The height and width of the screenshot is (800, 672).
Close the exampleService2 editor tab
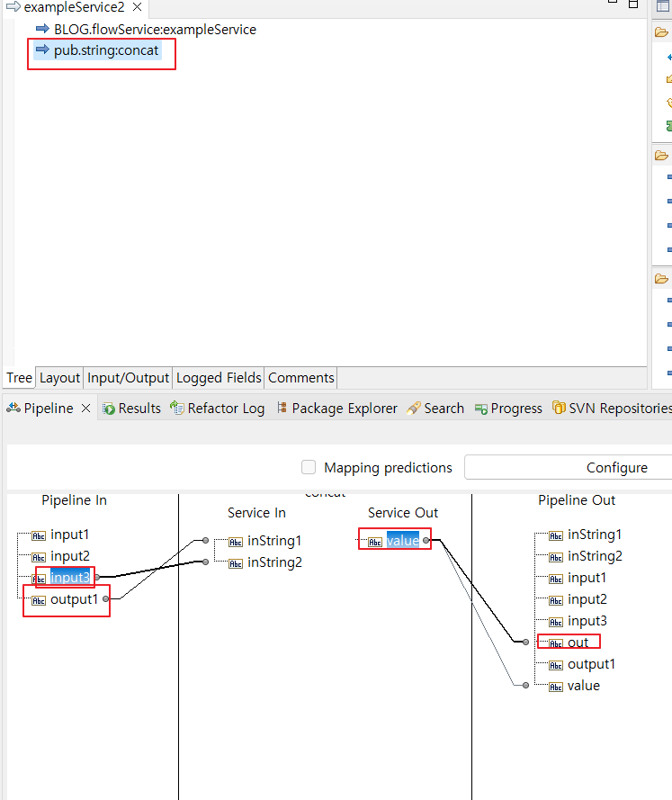pyautogui.click(x=137, y=7)
